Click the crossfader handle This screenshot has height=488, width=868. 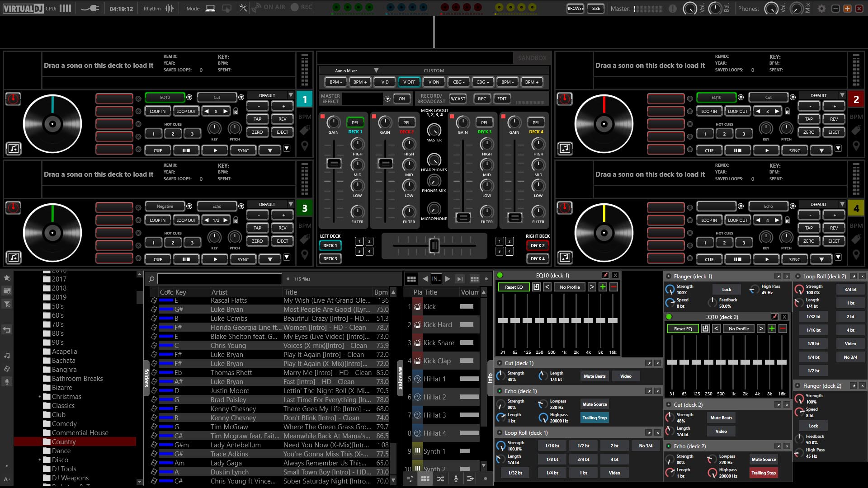434,245
